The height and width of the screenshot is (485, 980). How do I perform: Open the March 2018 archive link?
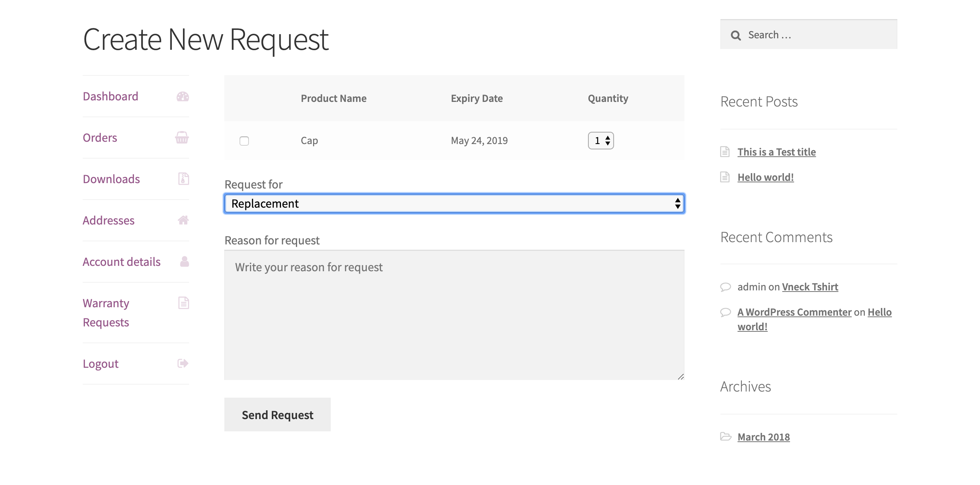point(763,437)
